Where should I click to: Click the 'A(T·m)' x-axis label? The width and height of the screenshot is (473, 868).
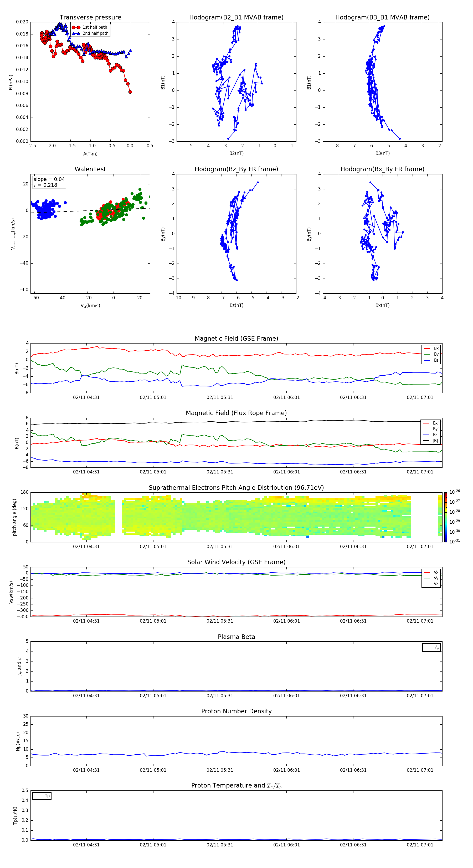click(x=90, y=154)
